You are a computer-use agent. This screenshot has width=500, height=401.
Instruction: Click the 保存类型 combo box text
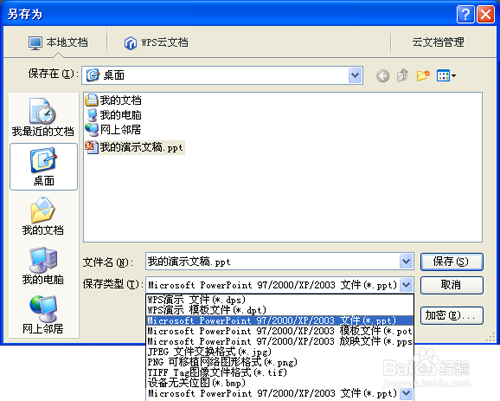(x=273, y=285)
